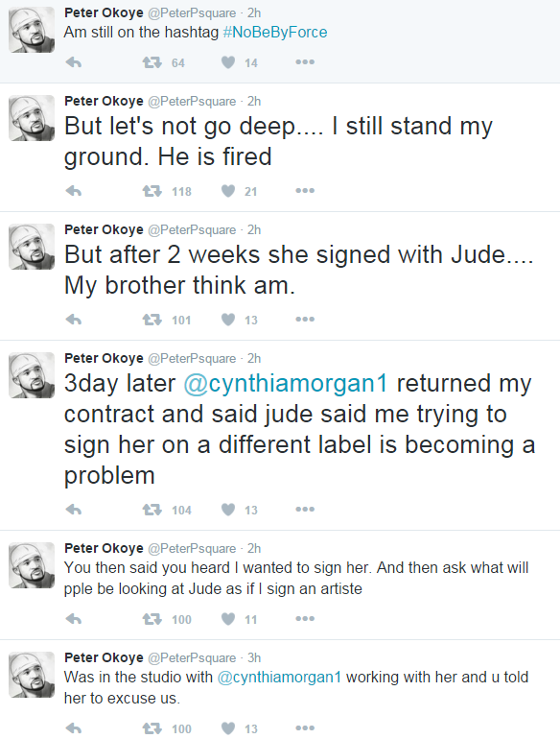The image size is (560, 739).
Task: Reply to the 'signed with Jude' tweet
Action: pos(74,320)
